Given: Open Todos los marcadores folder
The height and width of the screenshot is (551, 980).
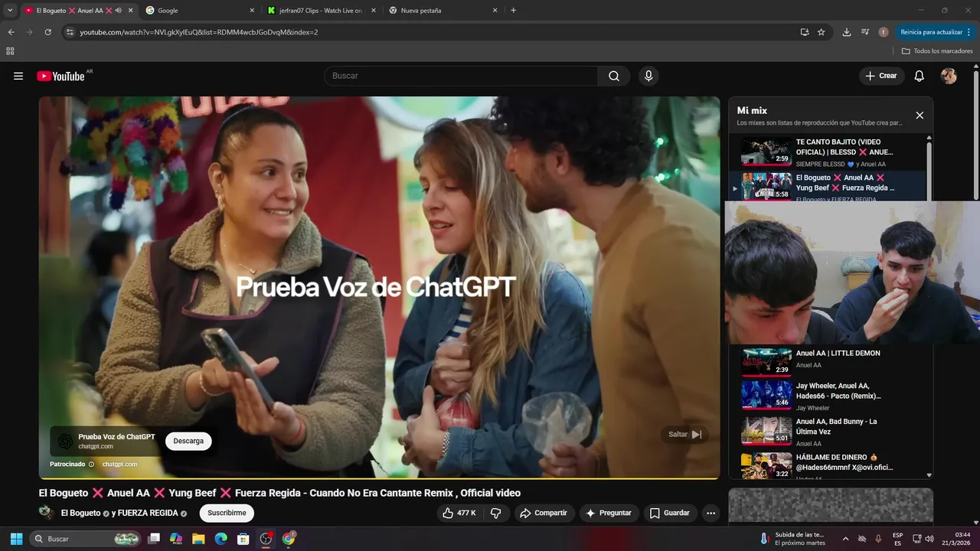Looking at the screenshot, I should (x=937, y=51).
